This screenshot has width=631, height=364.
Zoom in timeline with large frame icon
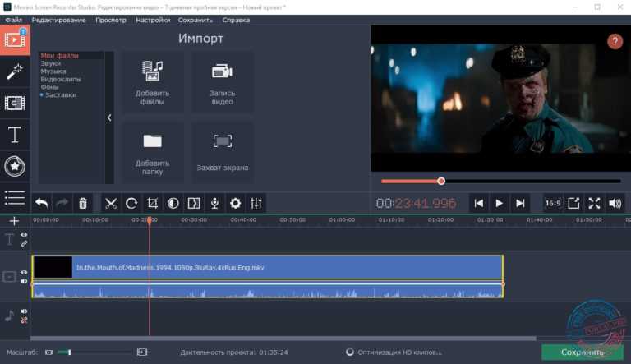point(142,352)
